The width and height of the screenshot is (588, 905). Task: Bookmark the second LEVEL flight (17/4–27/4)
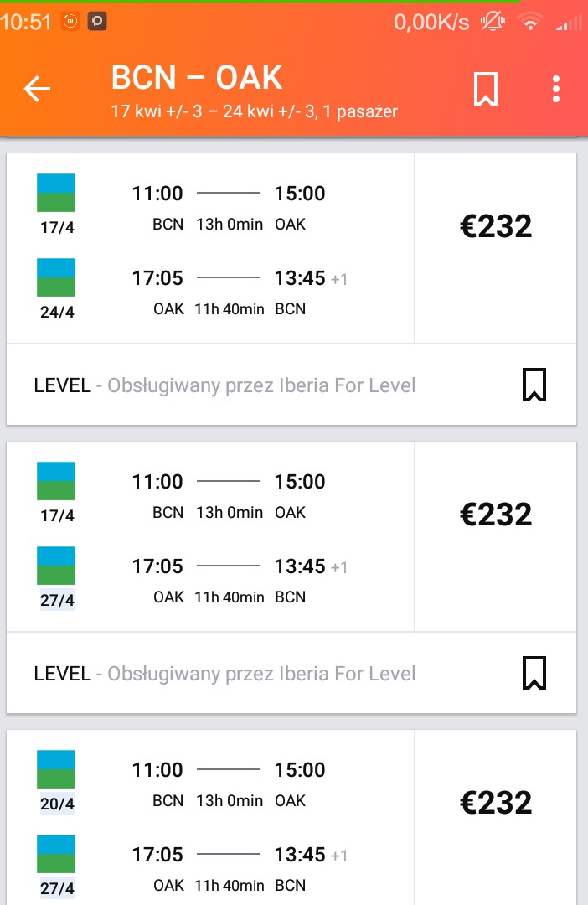(x=534, y=672)
